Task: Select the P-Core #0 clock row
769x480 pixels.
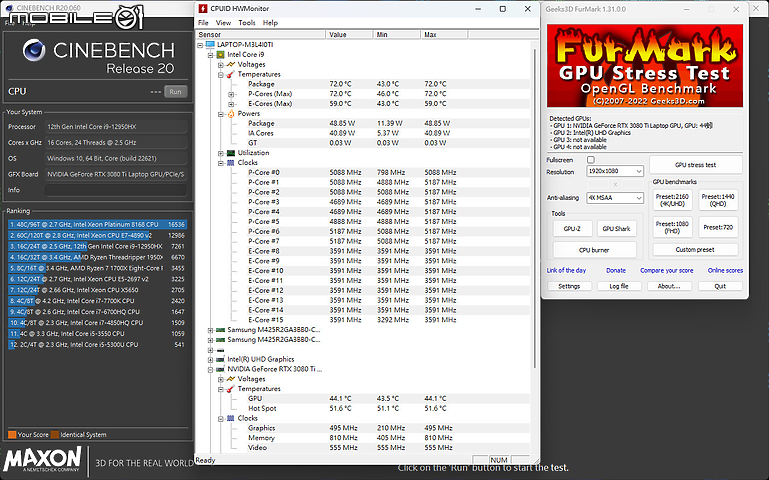Action: pos(363,173)
